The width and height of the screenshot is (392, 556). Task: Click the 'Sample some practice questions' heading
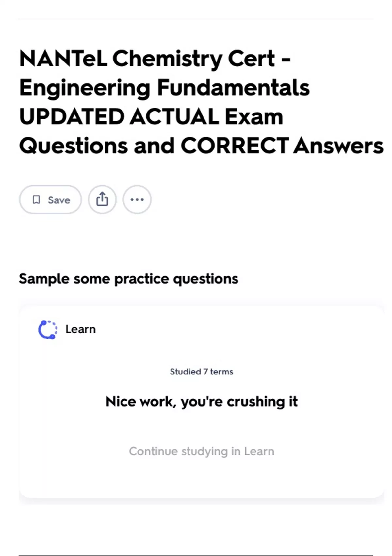tap(128, 279)
